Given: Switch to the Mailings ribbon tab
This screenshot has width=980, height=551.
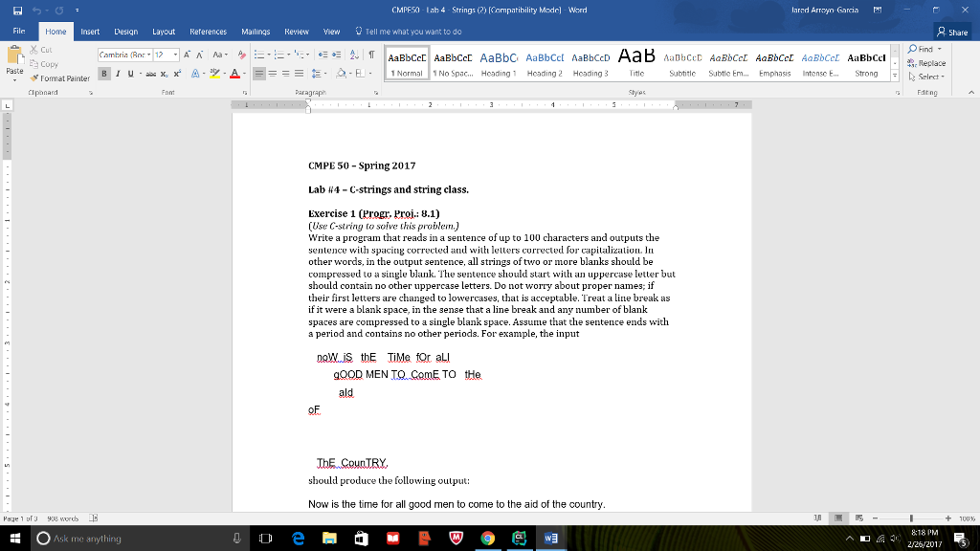Looking at the screenshot, I should 256,31.
